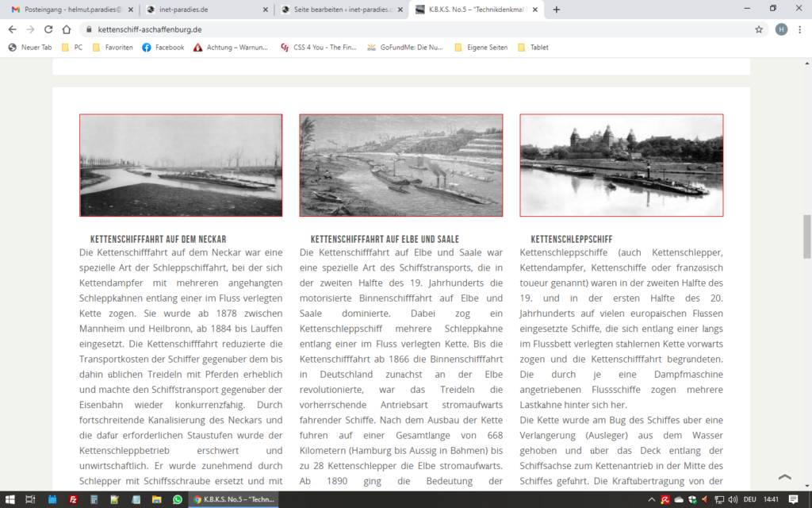The image size is (812, 508).
Task: Open a new browser tab
Action: pos(556,10)
